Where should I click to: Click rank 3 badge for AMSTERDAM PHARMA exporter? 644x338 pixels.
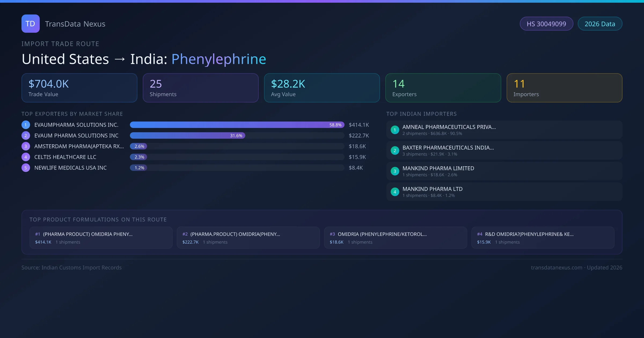(26, 146)
